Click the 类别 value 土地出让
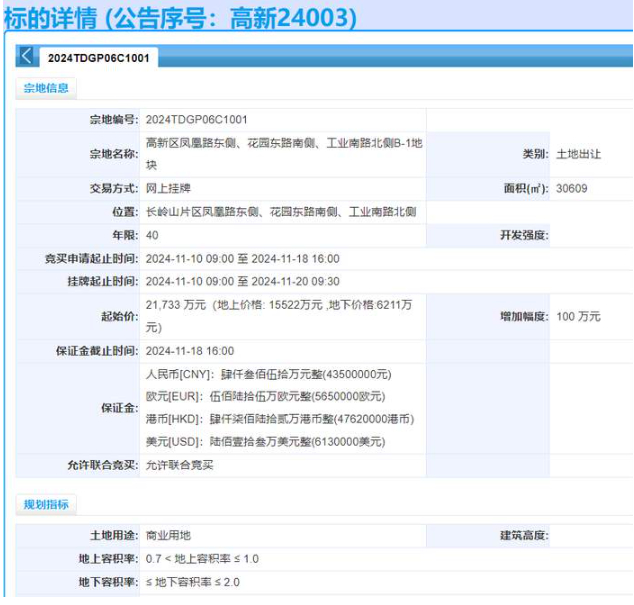 point(578,154)
